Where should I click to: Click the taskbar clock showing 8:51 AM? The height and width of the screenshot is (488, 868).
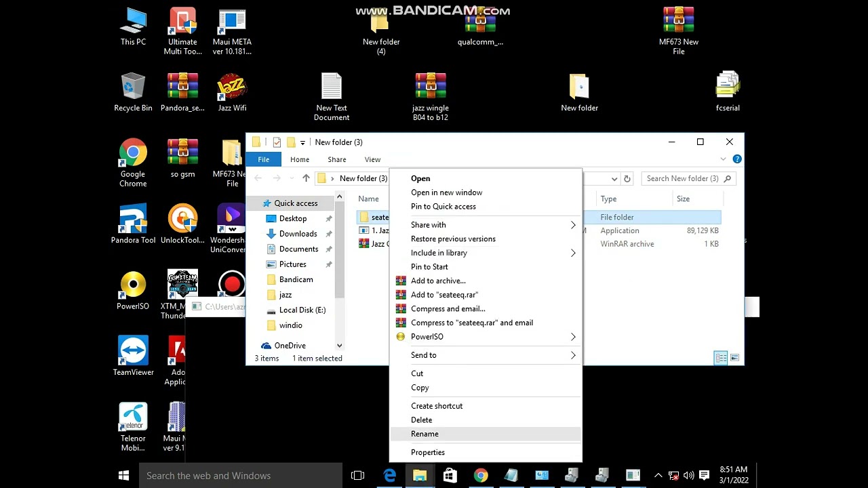click(x=734, y=475)
